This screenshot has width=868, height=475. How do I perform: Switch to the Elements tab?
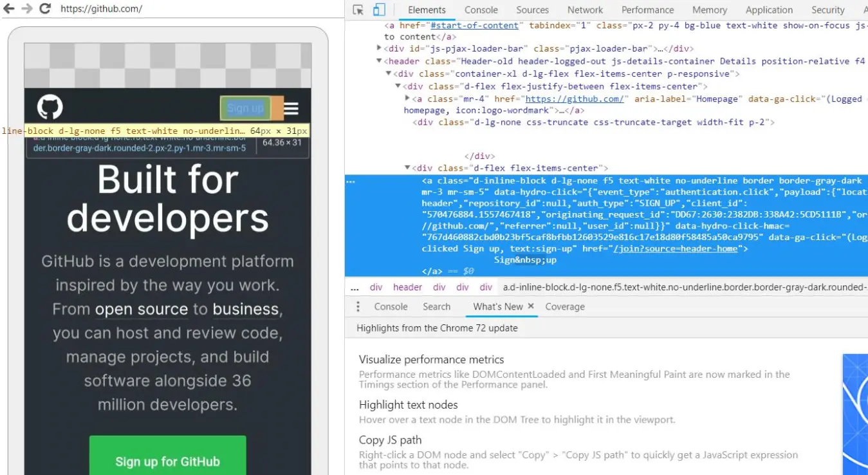coord(427,10)
